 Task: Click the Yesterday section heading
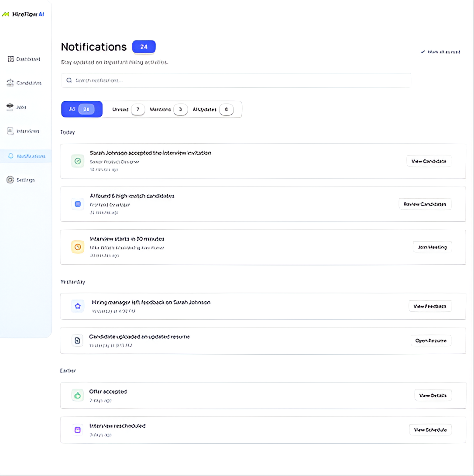(x=73, y=282)
